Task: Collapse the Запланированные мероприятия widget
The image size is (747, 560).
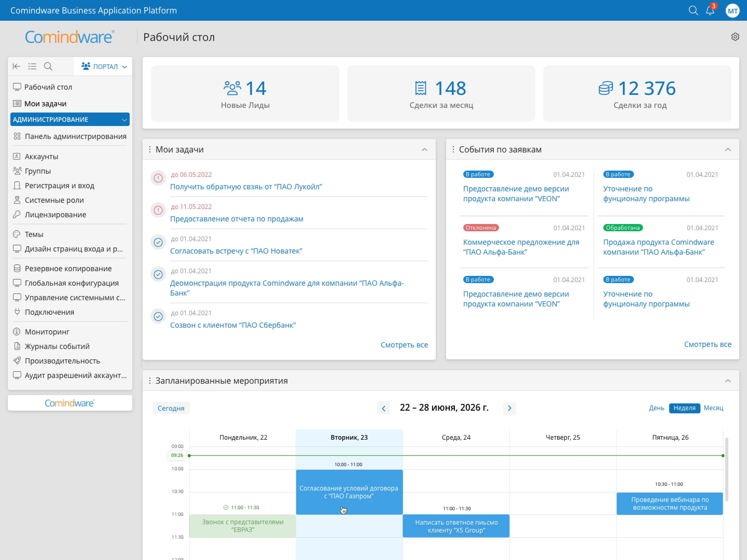Action: tap(728, 381)
